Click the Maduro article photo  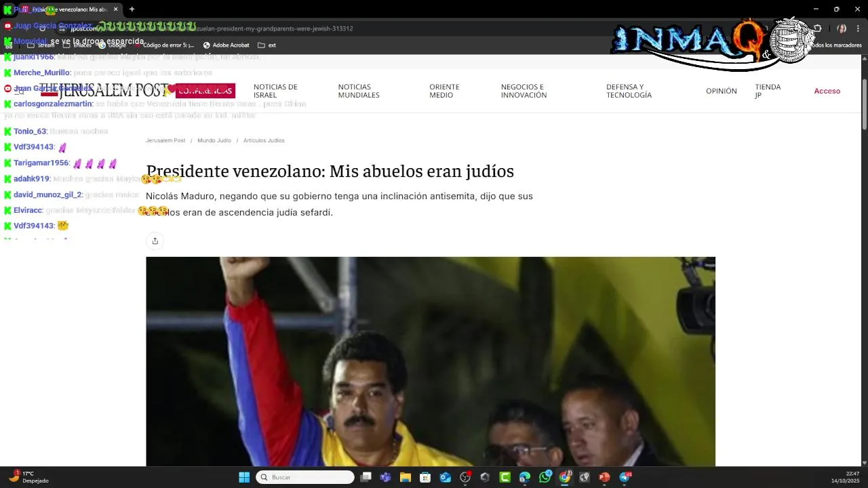[431, 361]
